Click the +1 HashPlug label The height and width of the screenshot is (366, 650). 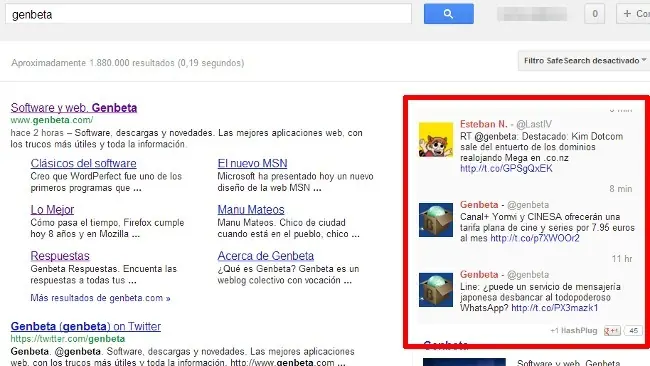tap(574, 331)
